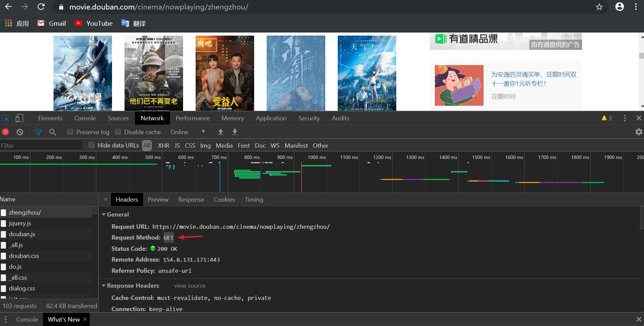Click the browser forward arrow
The width and height of the screenshot is (644, 326).
coord(25,7)
